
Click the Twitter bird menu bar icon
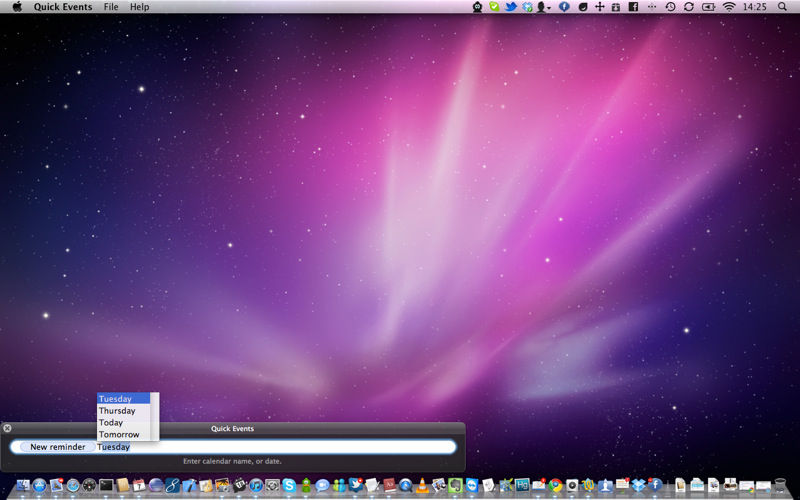511,7
